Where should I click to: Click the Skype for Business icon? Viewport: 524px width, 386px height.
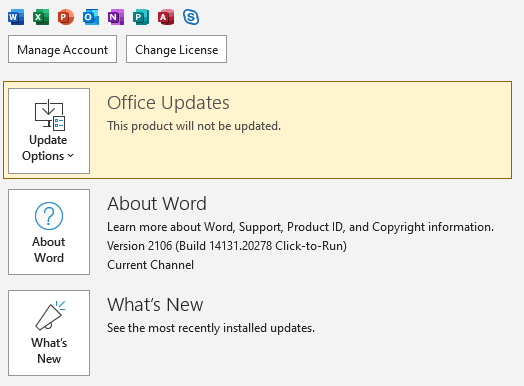[x=191, y=17]
